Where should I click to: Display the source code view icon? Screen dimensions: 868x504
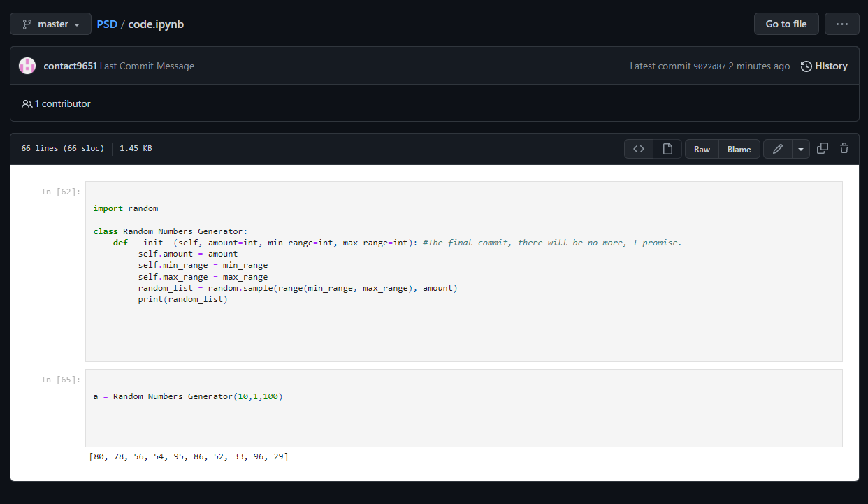tap(638, 149)
